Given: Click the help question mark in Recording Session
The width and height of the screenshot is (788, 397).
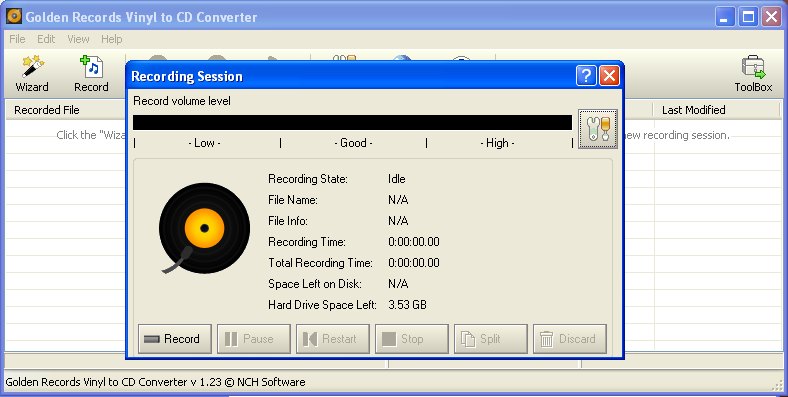Looking at the screenshot, I should coord(586,76).
